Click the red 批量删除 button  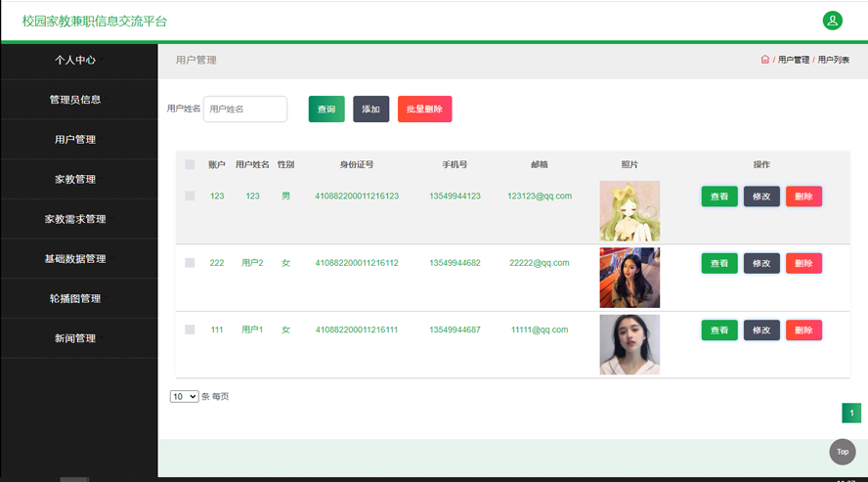tap(424, 110)
